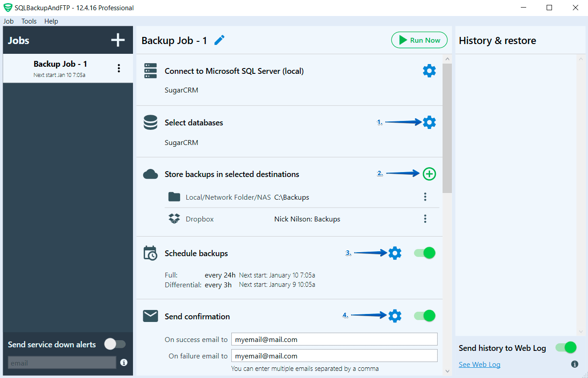Click Connect to Microsoft SQL Server heading

234,71
